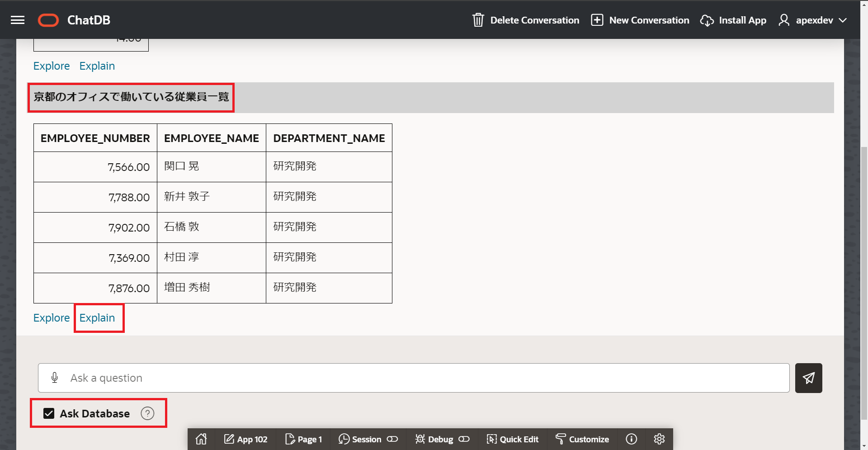Image resolution: width=868 pixels, height=450 pixels.
Task: Select employee name 村田 淳
Action: [x=181, y=257]
